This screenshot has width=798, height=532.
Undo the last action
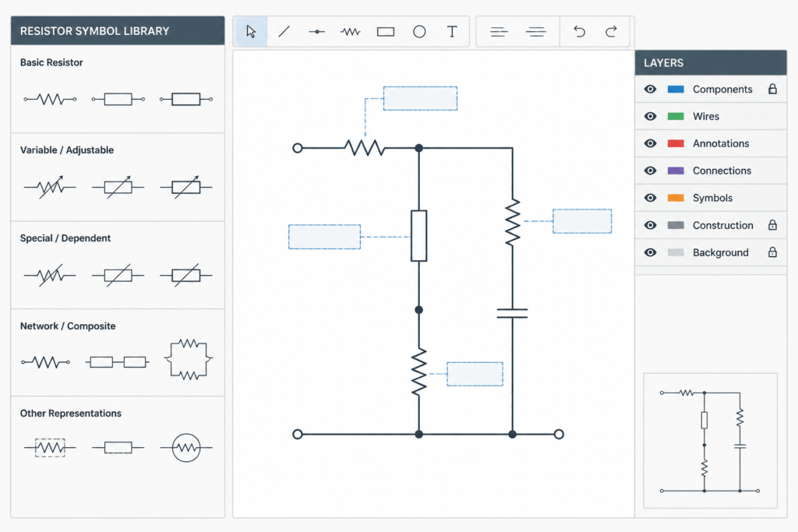pyautogui.click(x=579, y=31)
